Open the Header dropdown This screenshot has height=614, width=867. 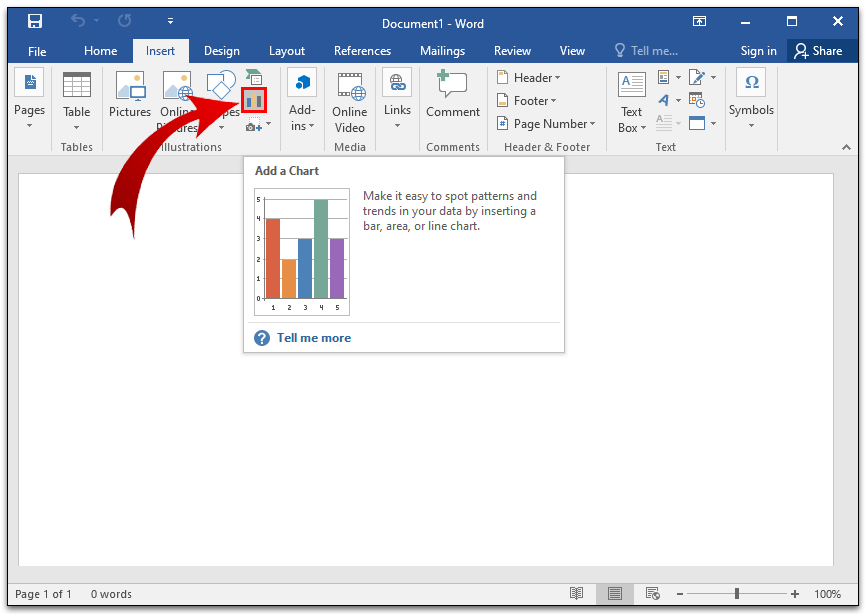(528, 77)
